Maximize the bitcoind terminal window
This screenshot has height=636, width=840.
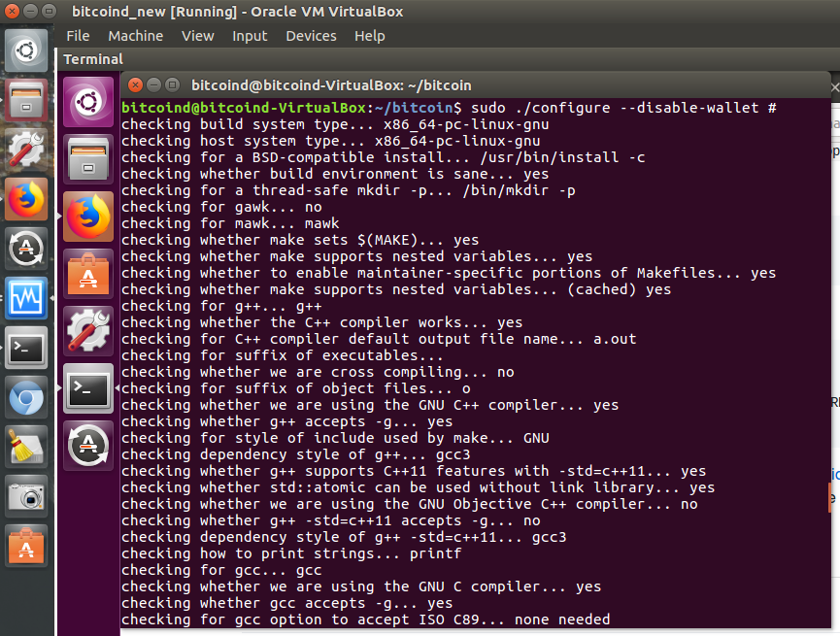[x=172, y=84]
